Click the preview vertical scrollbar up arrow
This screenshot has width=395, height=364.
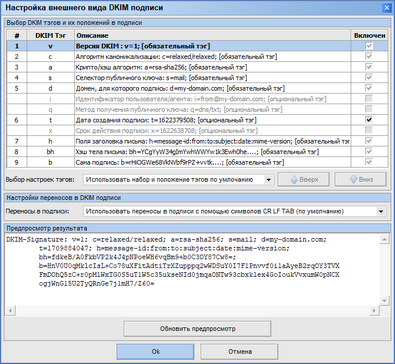point(384,239)
